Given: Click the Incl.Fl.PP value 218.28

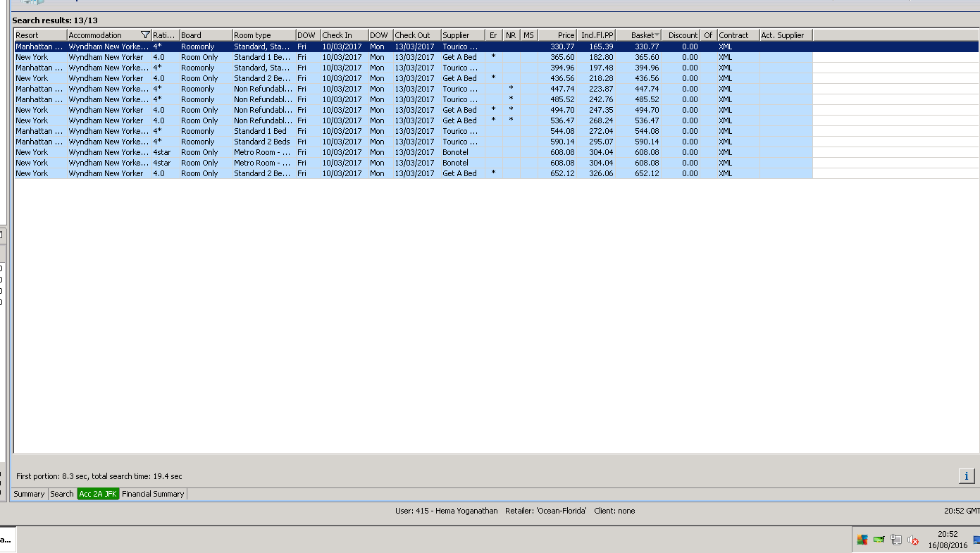Looking at the screenshot, I should coord(601,78).
